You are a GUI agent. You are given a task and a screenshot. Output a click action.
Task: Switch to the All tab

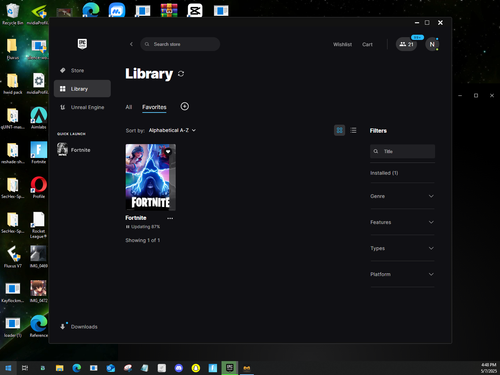click(129, 107)
